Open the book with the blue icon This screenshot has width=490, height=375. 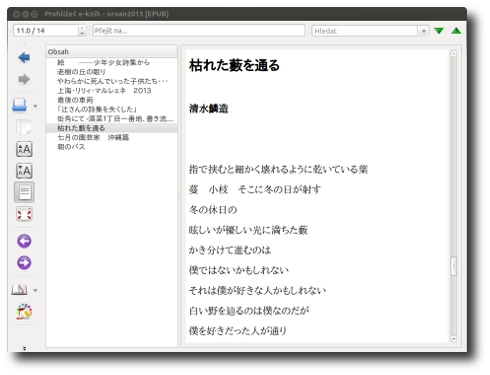(x=20, y=105)
